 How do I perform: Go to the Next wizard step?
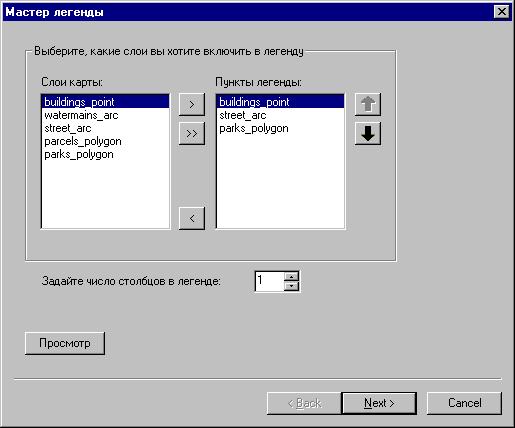click(x=379, y=403)
